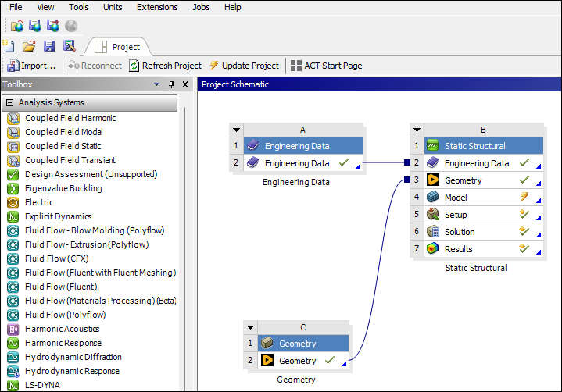Open the Toolbox panel dropdown arrow
This screenshot has width=562, height=392.
157,84
